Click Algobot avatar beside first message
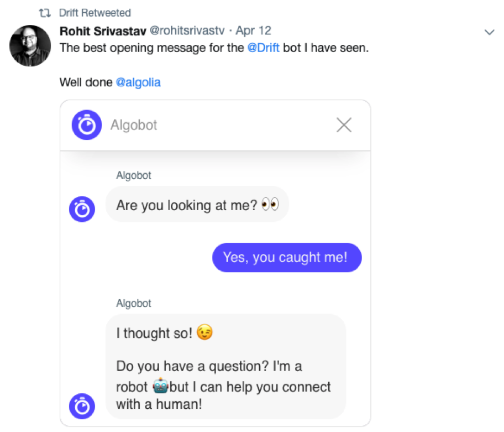Image resolution: width=504 pixels, height=432 pixels. [82, 209]
